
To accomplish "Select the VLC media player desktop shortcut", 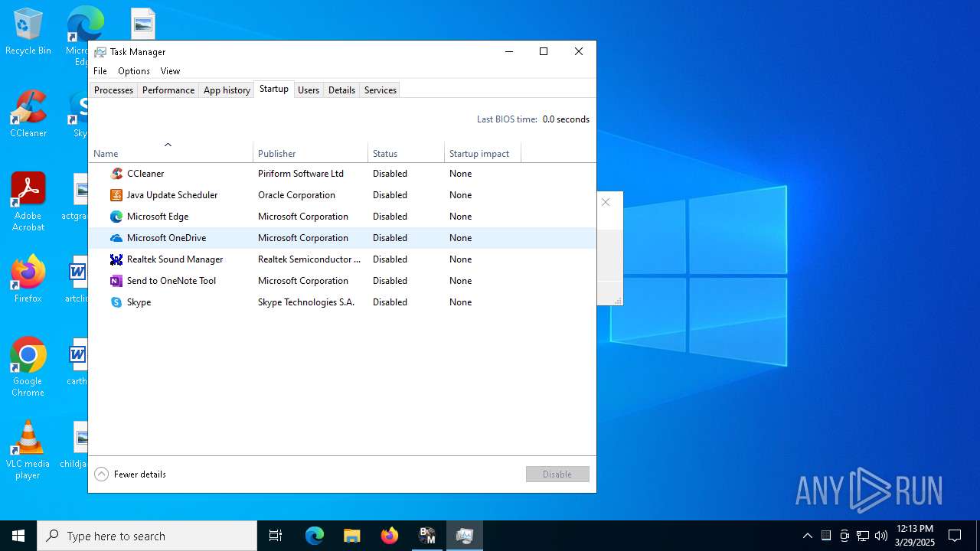I will pyautogui.click(x=28, y=450).
